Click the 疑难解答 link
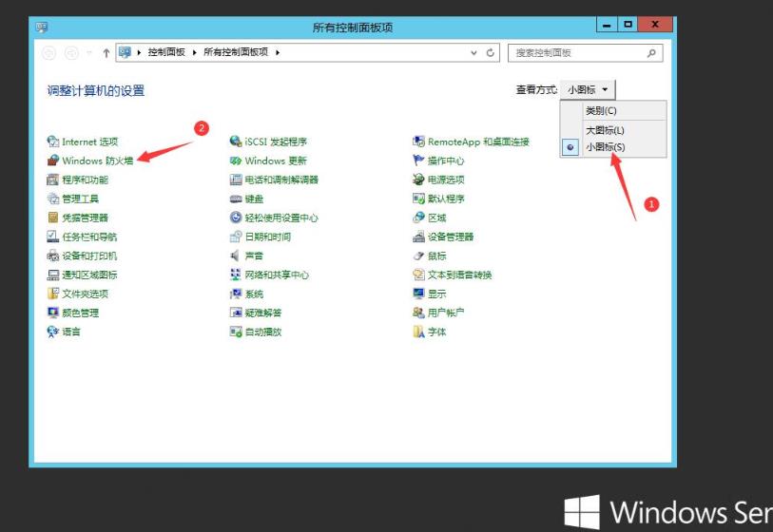This screenshot has height=532, width=773. coord(263,313)
